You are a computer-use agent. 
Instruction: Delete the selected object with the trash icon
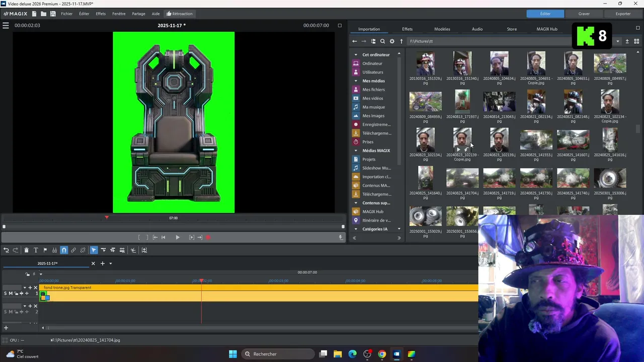(26, 250)
